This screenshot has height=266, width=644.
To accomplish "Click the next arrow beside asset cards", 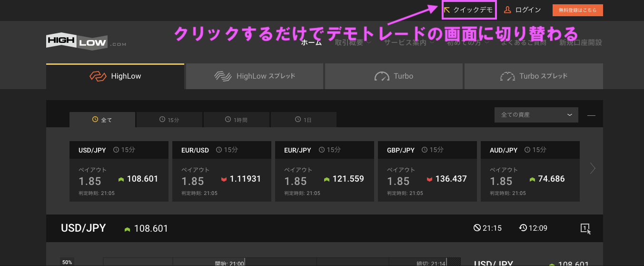I will pyautogui.click(x=593, y=168).
